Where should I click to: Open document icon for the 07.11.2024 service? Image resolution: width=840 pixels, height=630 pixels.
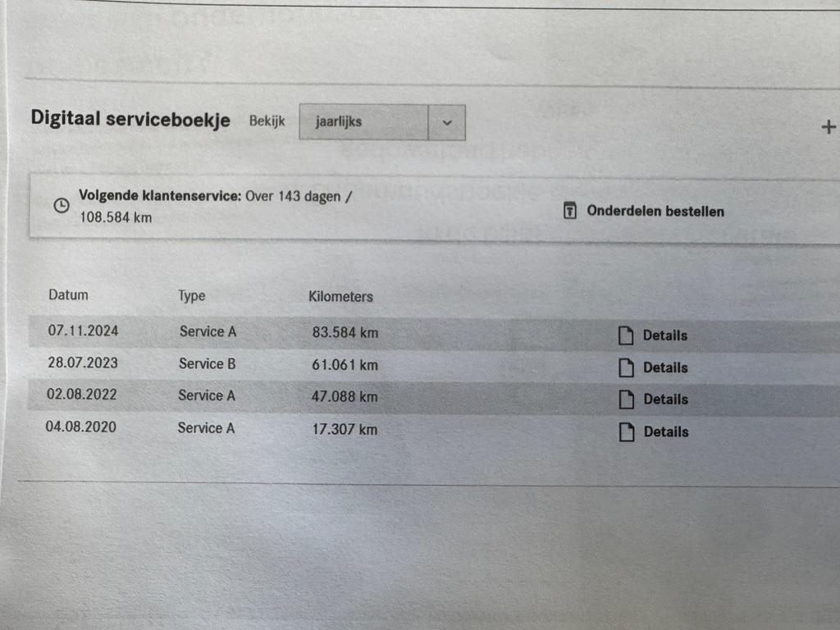tap(626, 336)
